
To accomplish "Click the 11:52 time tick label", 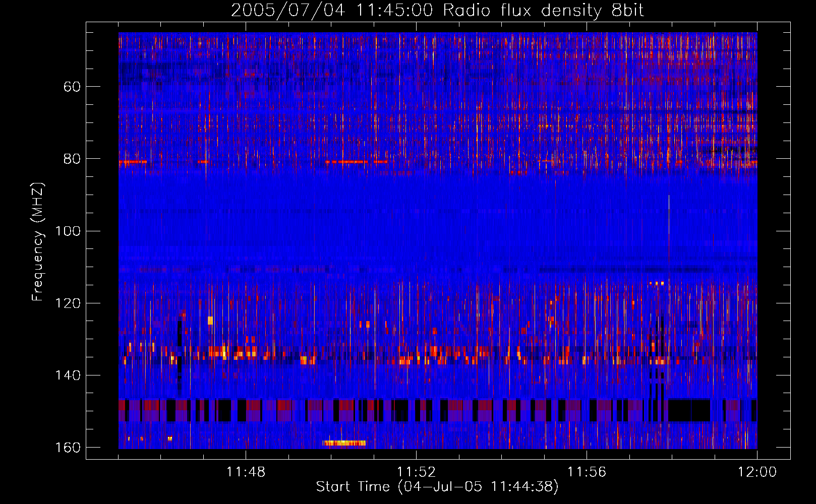I will point(416,472).
